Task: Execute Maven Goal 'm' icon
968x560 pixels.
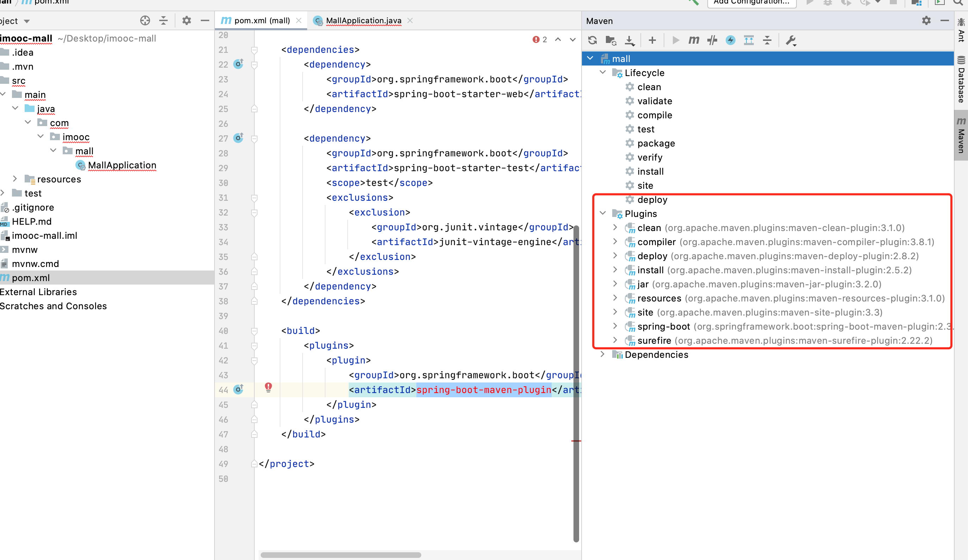Action: pos(694,40)
